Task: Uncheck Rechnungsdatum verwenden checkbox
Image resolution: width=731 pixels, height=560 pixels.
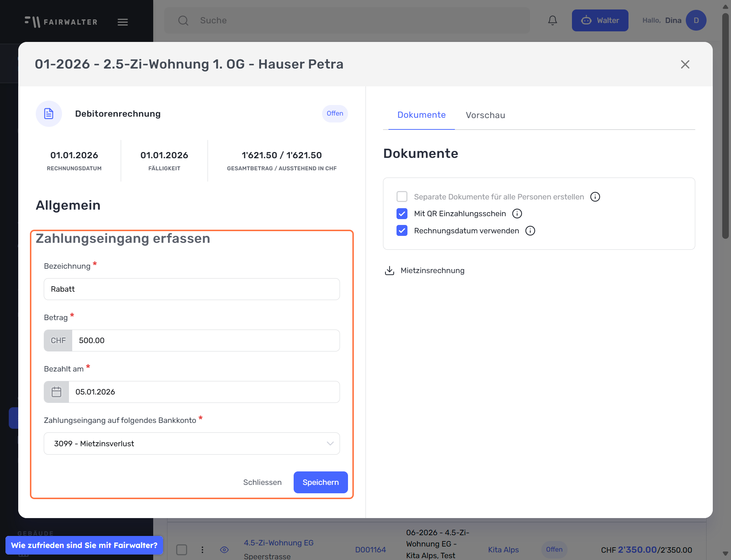Action: (x=402, y=231)
